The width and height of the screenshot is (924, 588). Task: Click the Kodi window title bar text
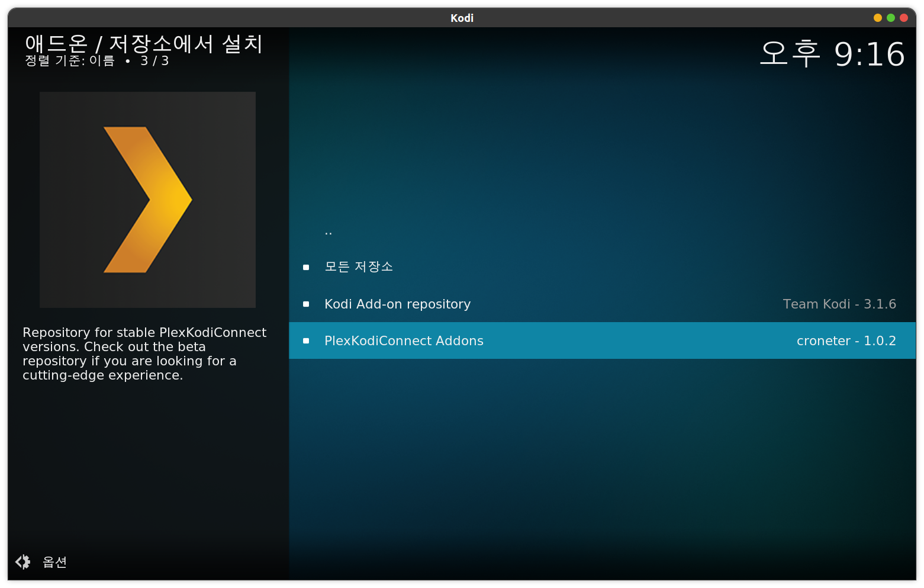point(462,18)
